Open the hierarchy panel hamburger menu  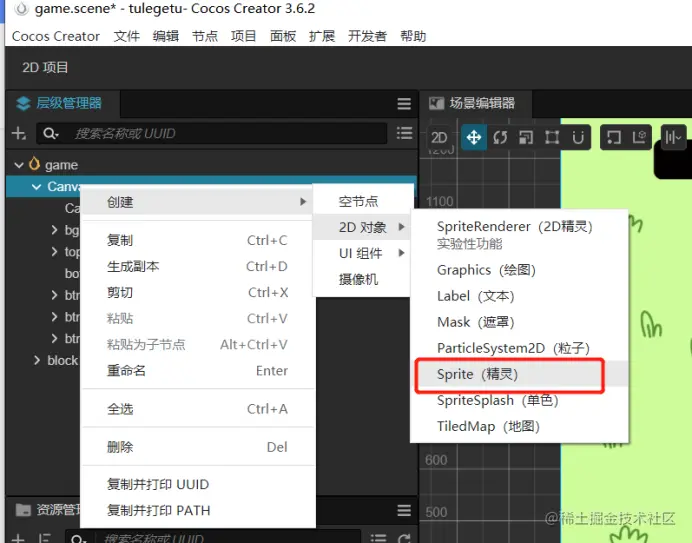click(404, 104)
